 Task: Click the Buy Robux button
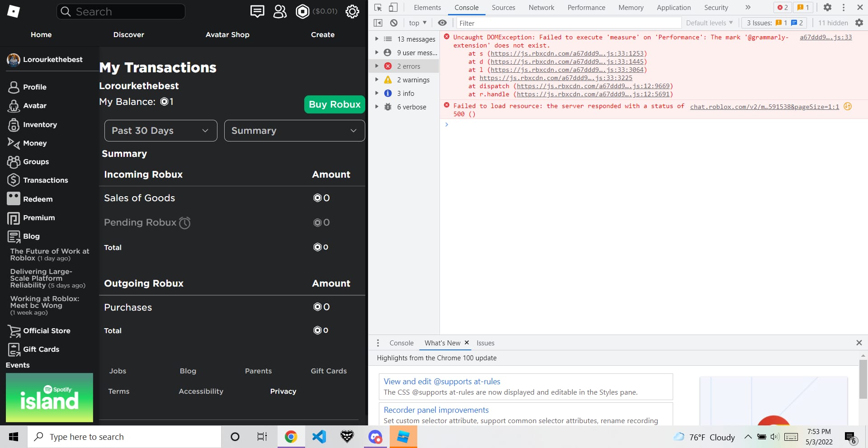(x=335, y=104)
